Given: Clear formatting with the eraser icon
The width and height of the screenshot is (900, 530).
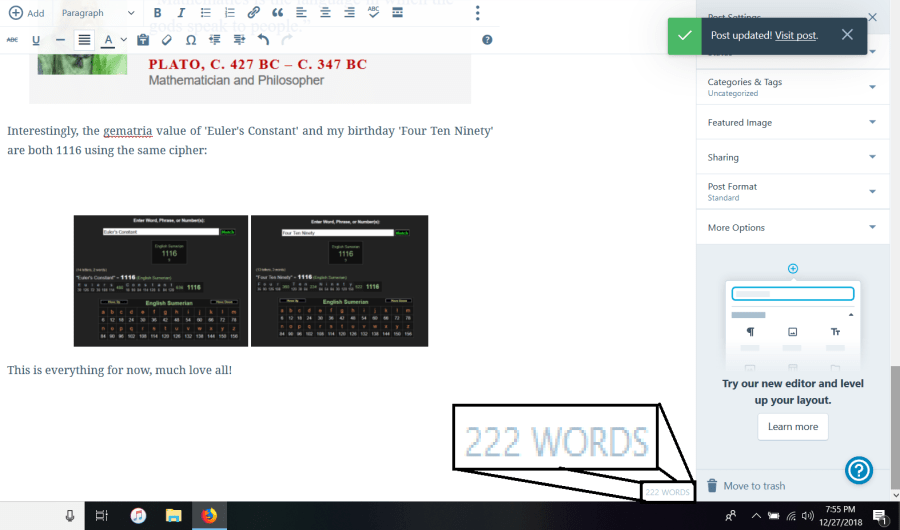Looking at the screenshot, I should pyautogui.click(x=167, y=40).
